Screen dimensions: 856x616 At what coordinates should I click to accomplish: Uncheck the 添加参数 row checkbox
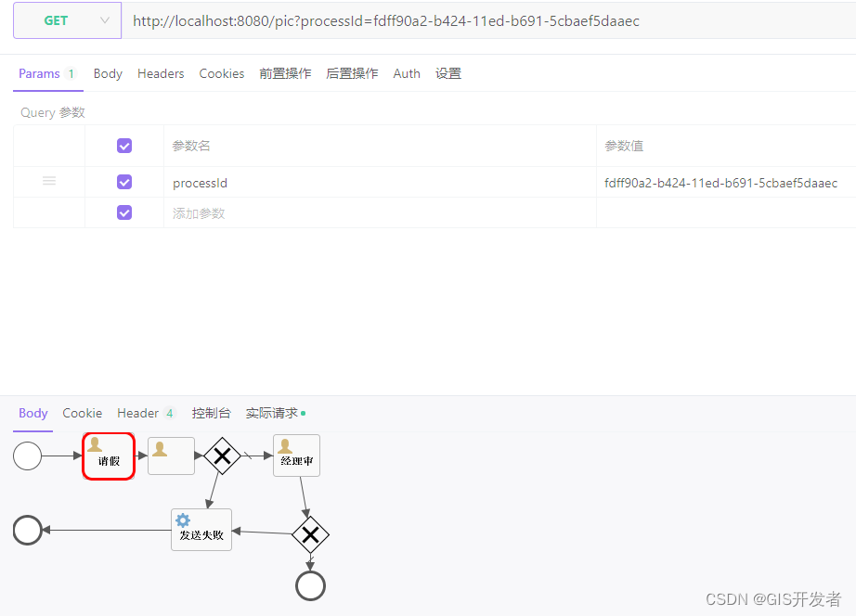coord(123,212)
